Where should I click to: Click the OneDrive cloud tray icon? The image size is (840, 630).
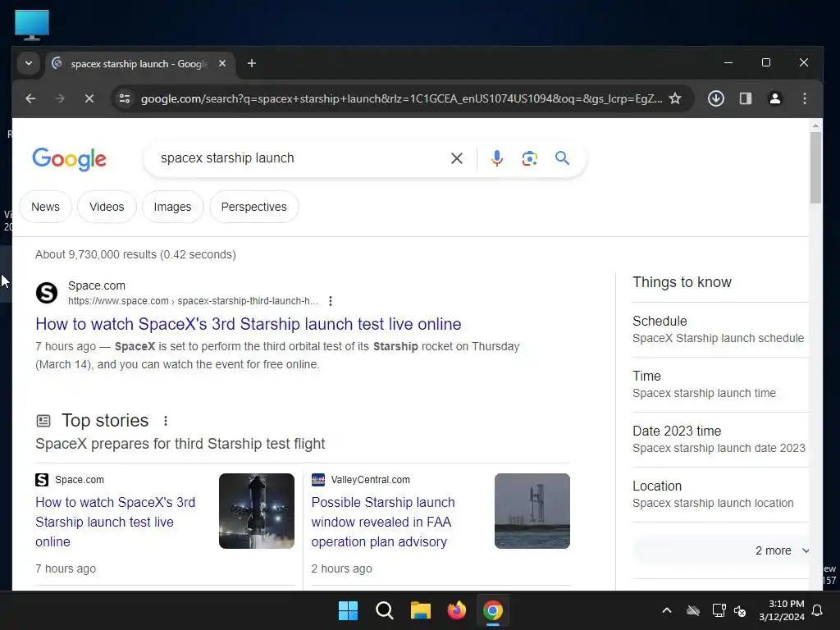[693, 610]
